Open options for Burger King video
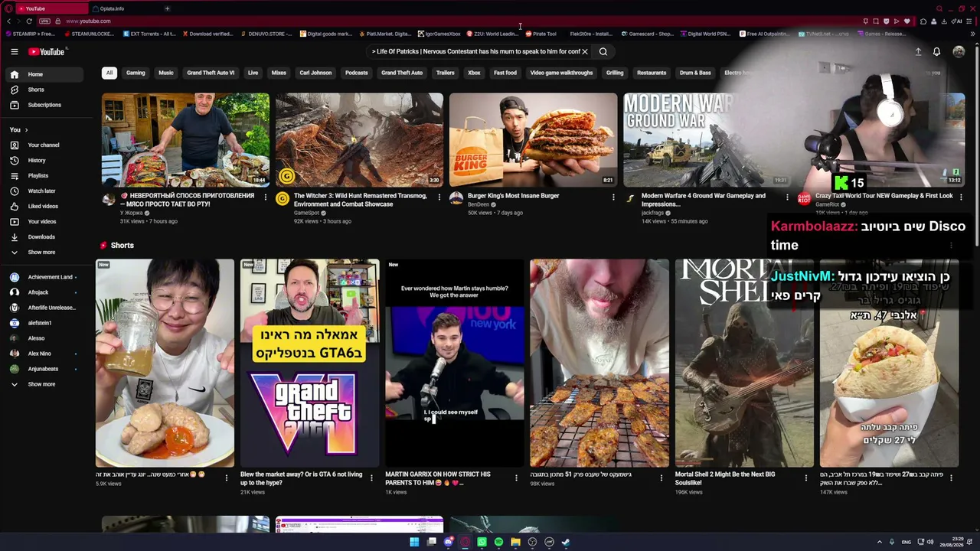 613,197
